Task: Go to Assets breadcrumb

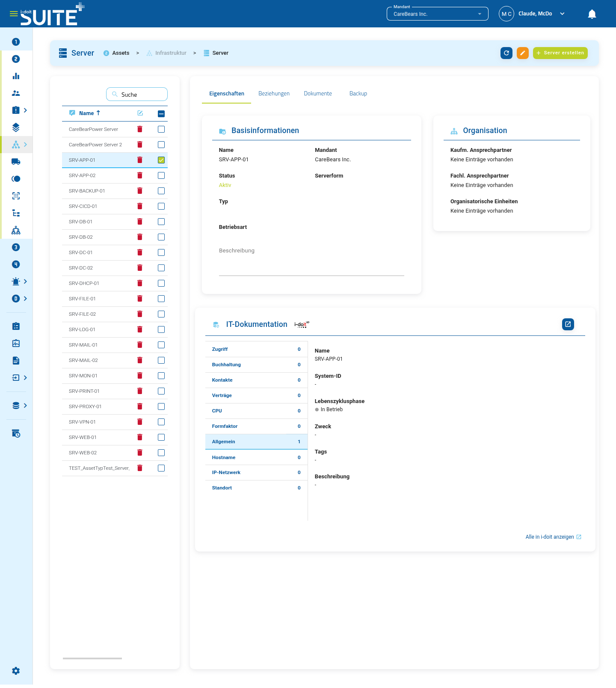Action: (121, 53)
